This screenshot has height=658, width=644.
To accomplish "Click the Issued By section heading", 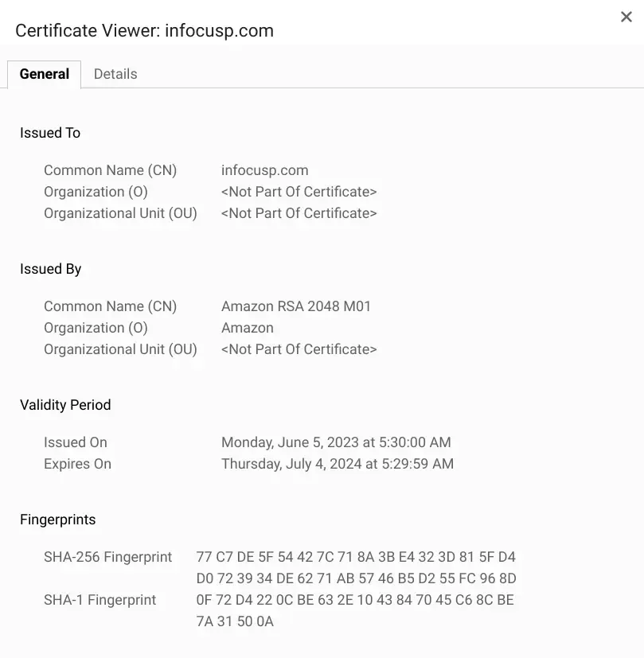I will point(50,268).
